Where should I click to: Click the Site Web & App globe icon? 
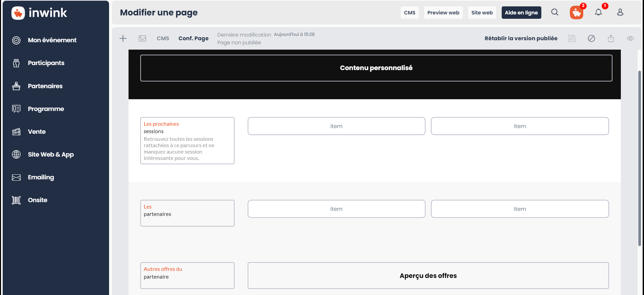pyautogui.click(x=16, y=155)
